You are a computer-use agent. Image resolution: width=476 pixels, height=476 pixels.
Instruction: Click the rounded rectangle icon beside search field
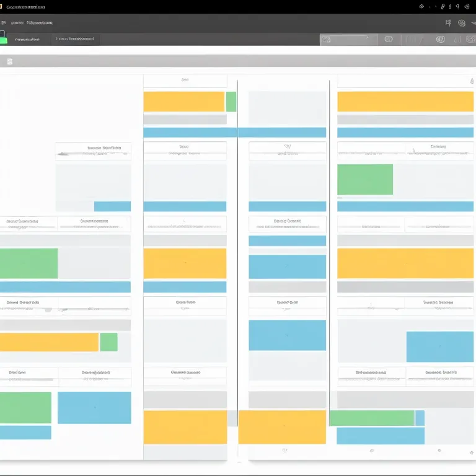[389, 39]
